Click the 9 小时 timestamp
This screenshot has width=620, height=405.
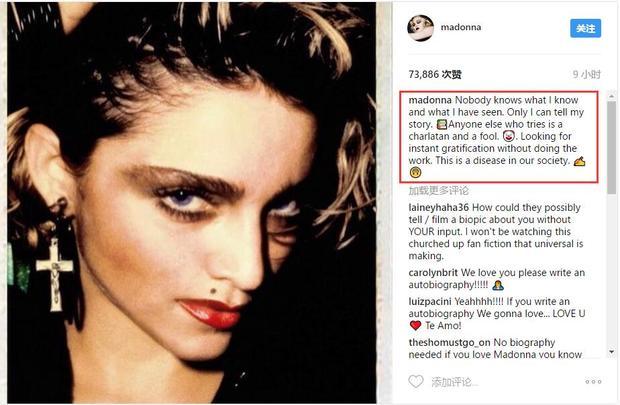(x=587, y=74)
